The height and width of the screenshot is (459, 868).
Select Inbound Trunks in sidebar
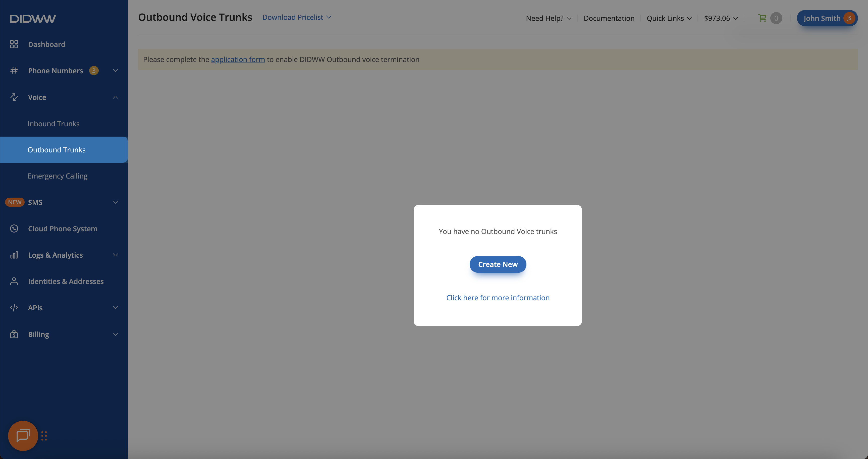pos(53,124)
